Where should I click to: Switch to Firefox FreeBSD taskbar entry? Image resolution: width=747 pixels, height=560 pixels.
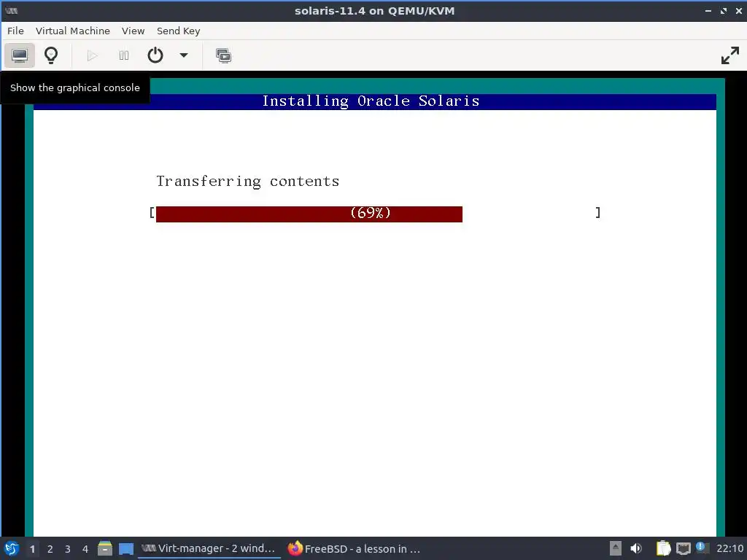pyautogui.click(x=354, y=548)
